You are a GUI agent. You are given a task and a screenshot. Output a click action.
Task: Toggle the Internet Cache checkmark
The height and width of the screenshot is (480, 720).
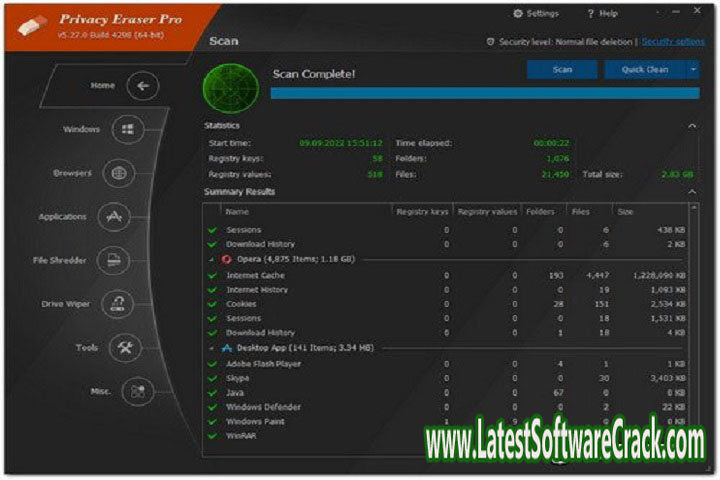point(212,275)
